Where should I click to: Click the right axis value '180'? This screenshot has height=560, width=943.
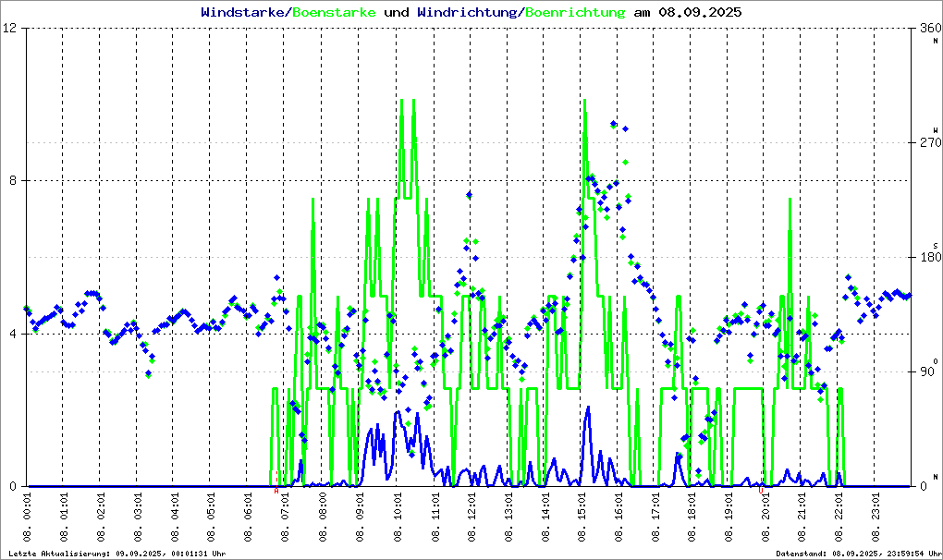[x=930, y=257]
